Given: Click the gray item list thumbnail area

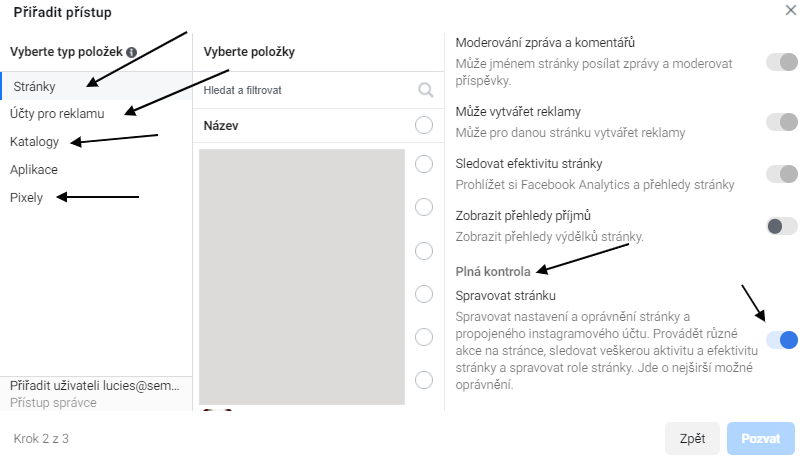Looking at the screenshot, I should 301,276.
